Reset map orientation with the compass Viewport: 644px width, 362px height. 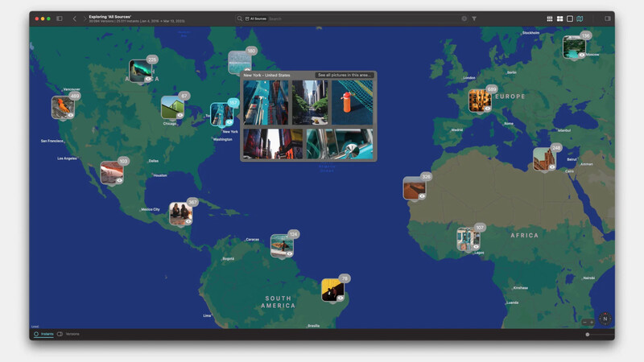coord(605,319)
